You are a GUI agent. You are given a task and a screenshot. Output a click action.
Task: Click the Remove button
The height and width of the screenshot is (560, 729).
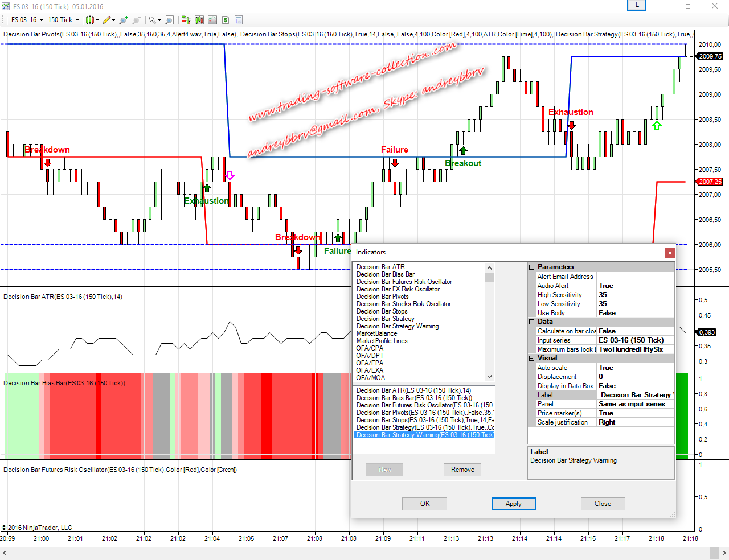tap(462, 470)
